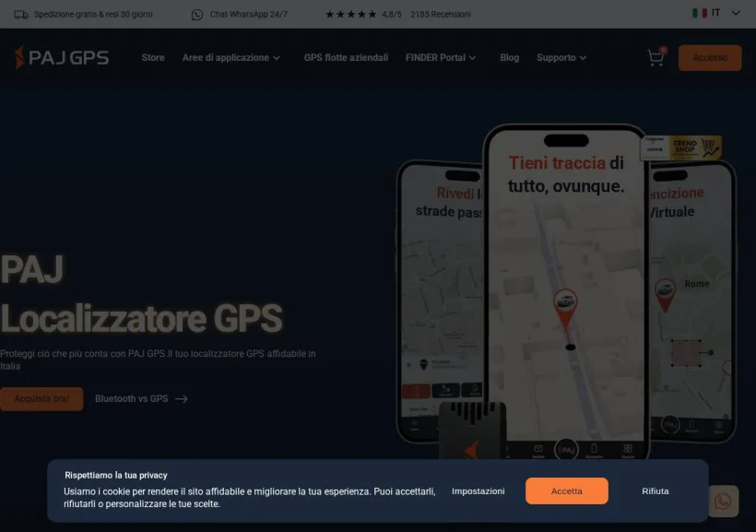
Task: Click Spedizione gratis & resi 30 giorni
Action: pos(93,15)
